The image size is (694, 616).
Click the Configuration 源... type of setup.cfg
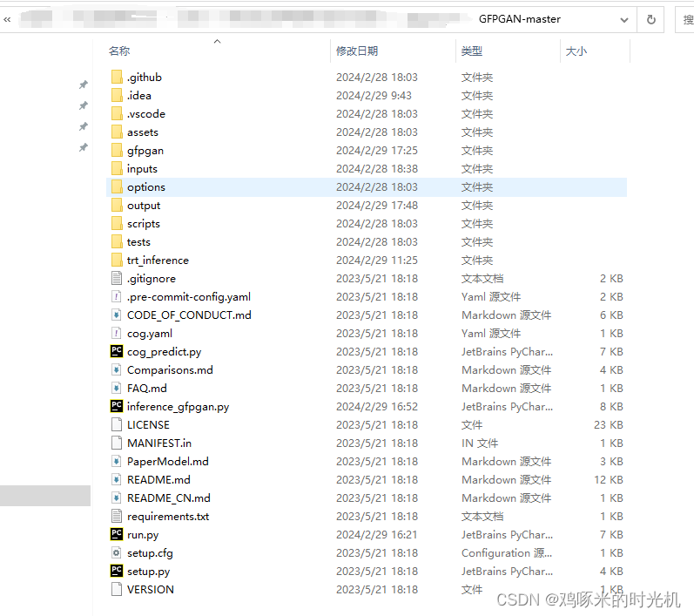tap(507, 553)
